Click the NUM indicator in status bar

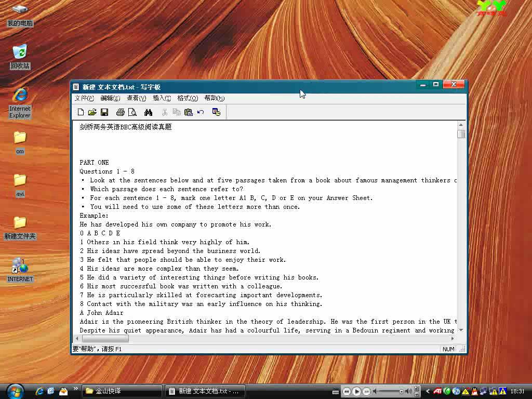[x=448, y=349]
